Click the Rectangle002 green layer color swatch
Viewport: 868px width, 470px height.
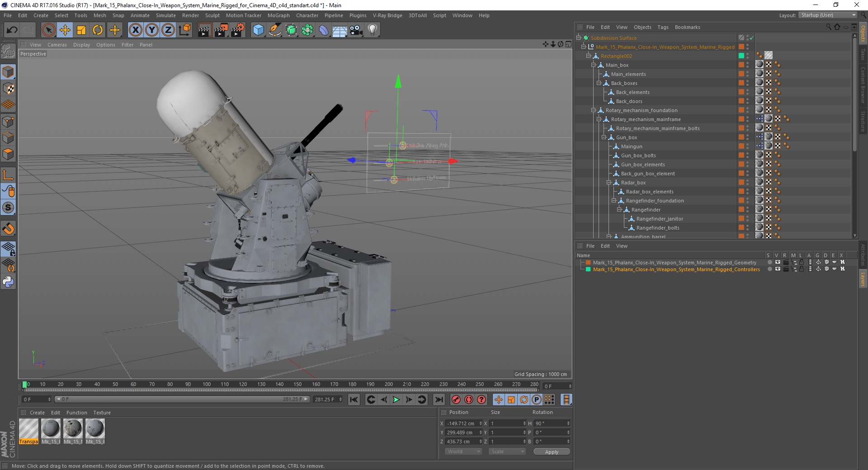tap(741, 56)
